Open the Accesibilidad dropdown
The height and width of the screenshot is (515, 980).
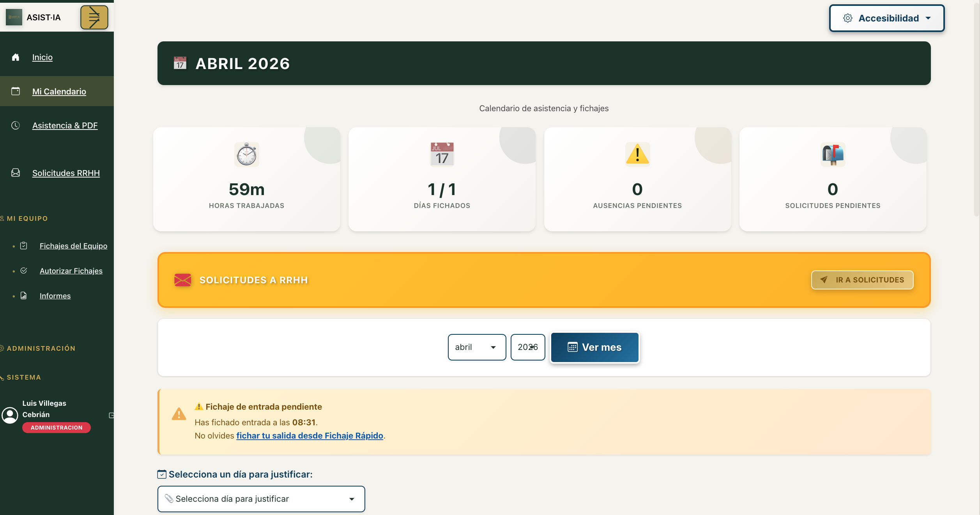tap(886, 18)
